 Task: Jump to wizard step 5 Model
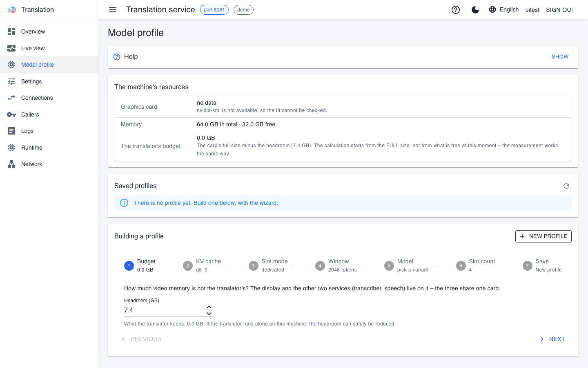(406, 265)
